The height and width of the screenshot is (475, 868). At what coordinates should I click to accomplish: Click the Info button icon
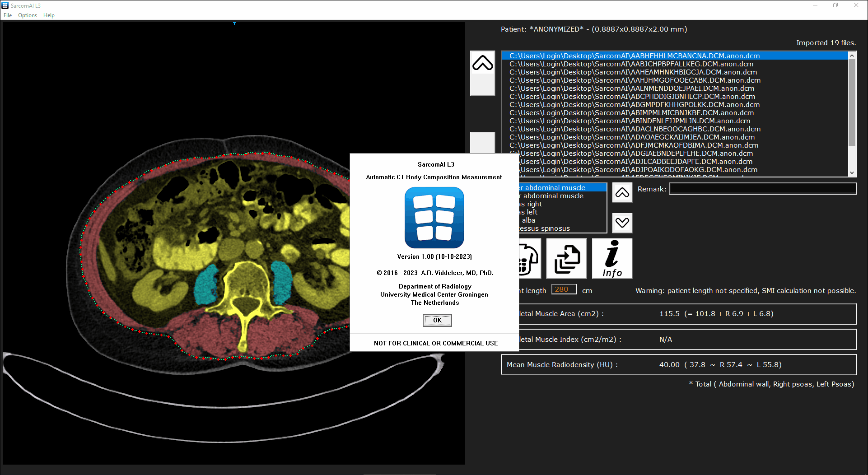click(x=612, y=259)
